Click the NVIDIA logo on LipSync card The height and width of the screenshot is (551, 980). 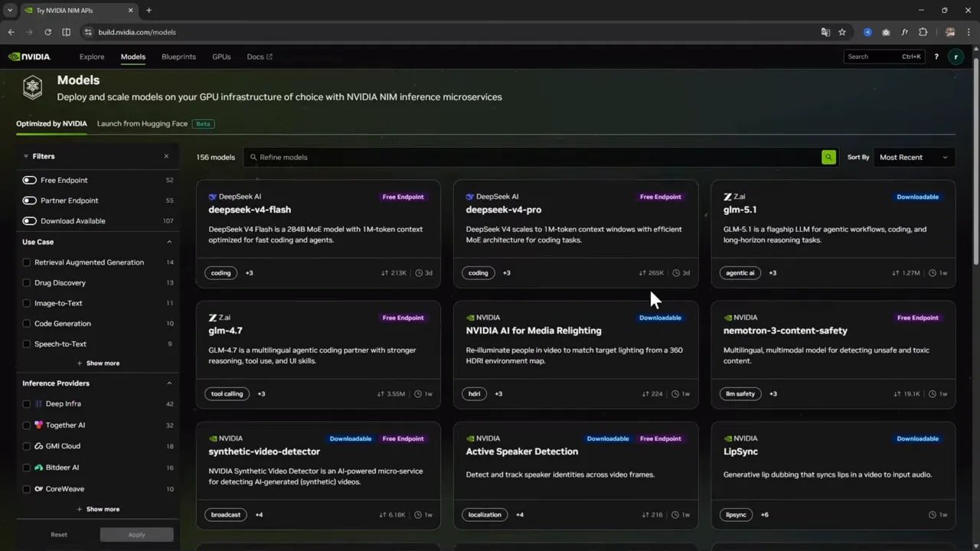coord(727,439)
